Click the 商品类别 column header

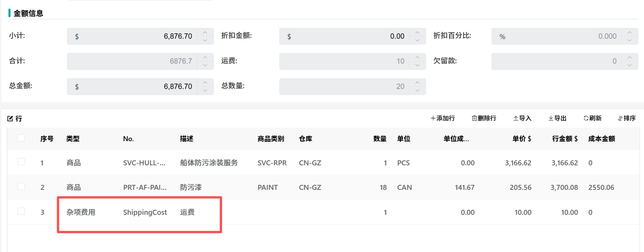[271, 139]
